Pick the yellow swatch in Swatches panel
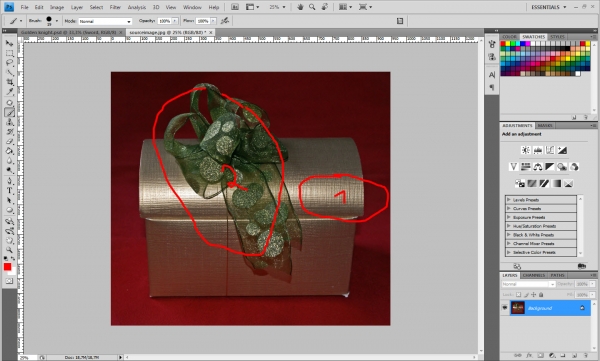 [508, 44]
